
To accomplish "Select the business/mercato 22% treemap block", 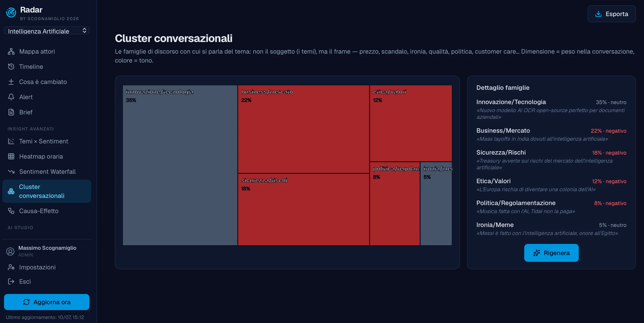I will point(303,129).
